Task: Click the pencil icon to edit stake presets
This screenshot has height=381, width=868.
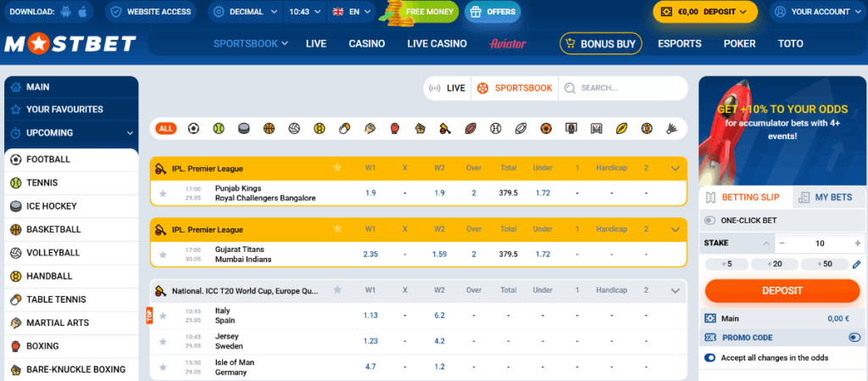Action: tap(857, 264)
